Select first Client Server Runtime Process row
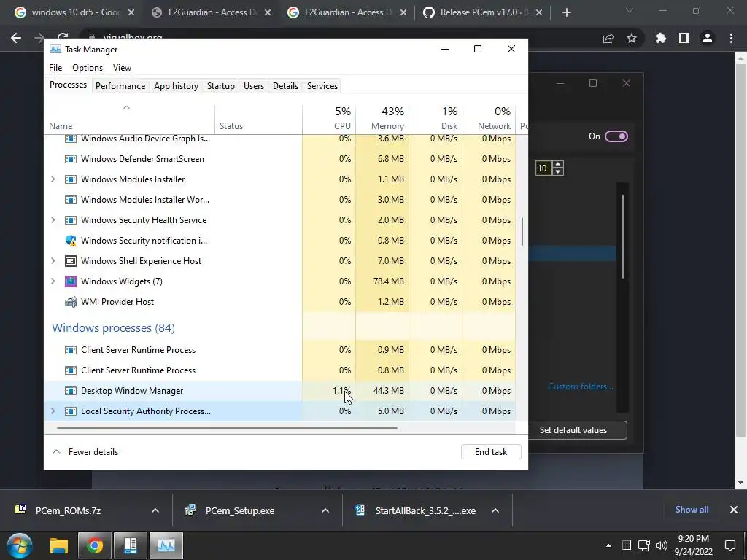This screenshot has height=560, width=747. pos(281,350)
